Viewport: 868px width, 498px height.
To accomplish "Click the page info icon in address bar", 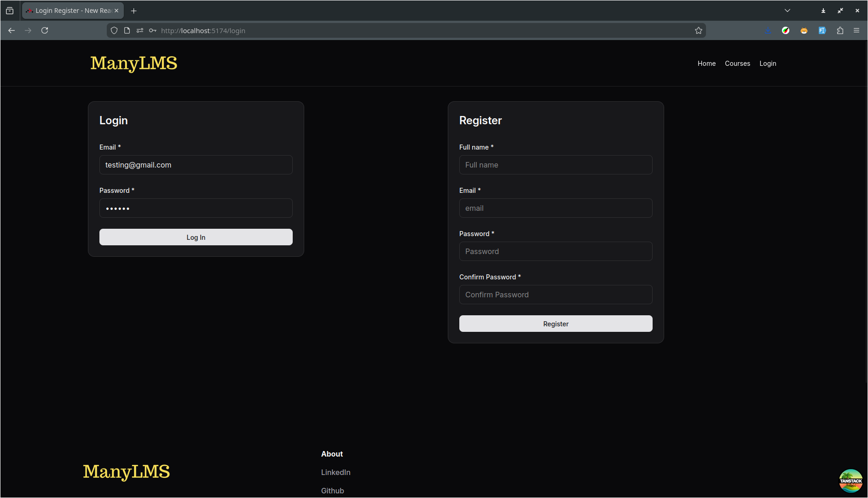I will (127, 30).
